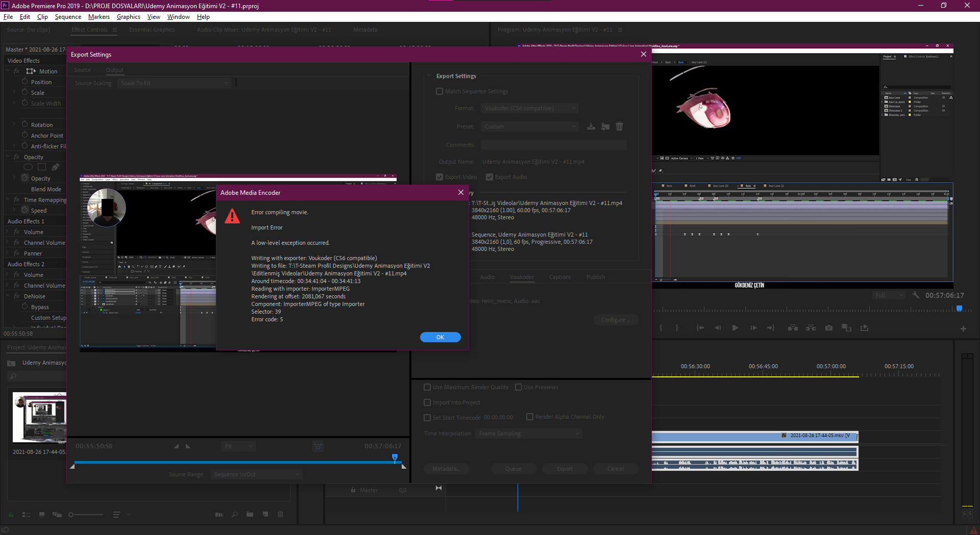The image size is (980, 535).
Task: Click the Import Preset icon
Action: pyautogui.click(x=605, y=126)
